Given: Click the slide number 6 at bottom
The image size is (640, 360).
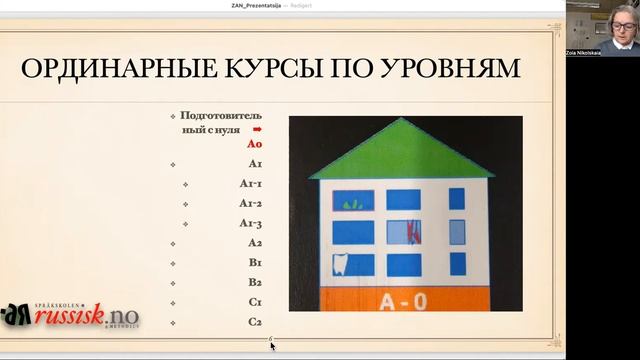Looking at the screenshot, I should tap(270, 339).
